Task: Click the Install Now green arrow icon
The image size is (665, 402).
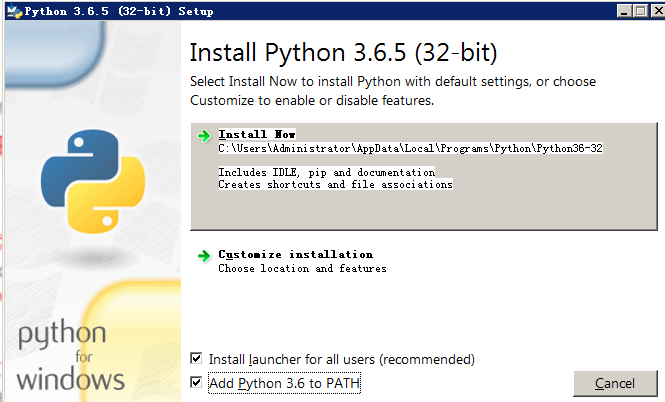Action: tap(204, 136)
